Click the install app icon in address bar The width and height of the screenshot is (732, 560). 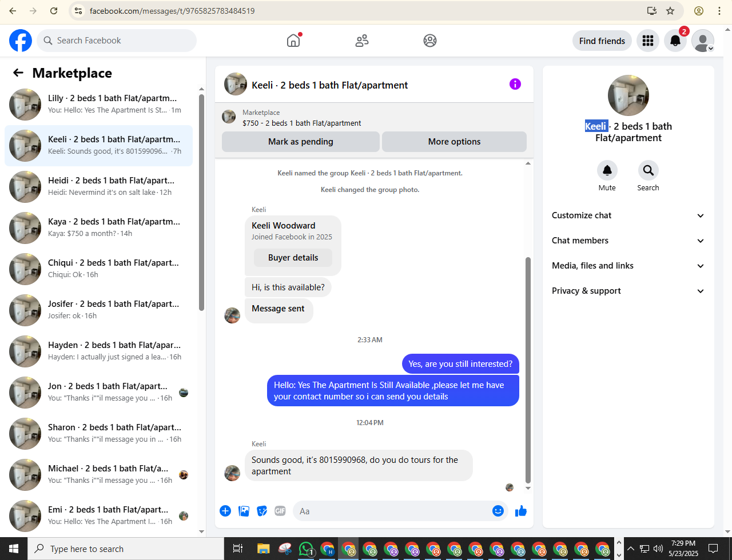click(x=651, y=11)
